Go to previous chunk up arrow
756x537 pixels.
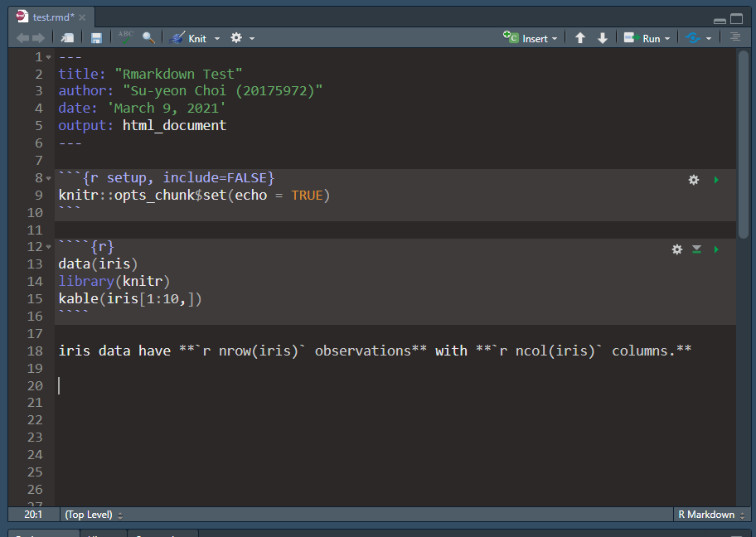(580, 38)
